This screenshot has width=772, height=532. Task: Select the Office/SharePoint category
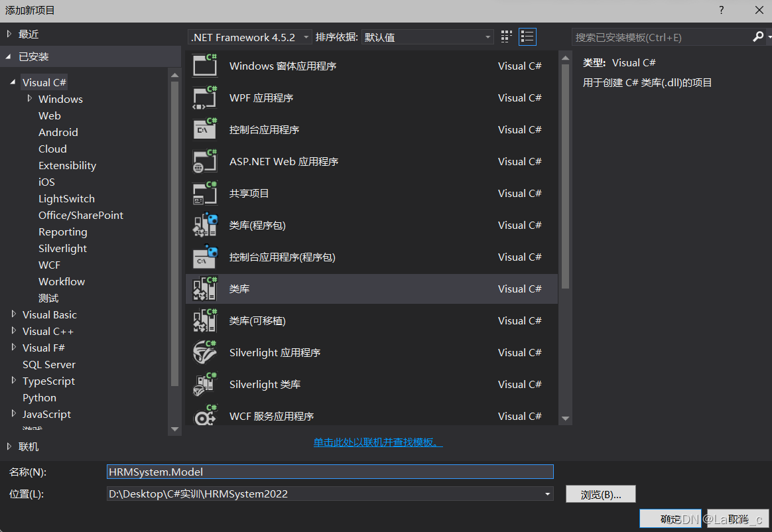click(81, 216)
